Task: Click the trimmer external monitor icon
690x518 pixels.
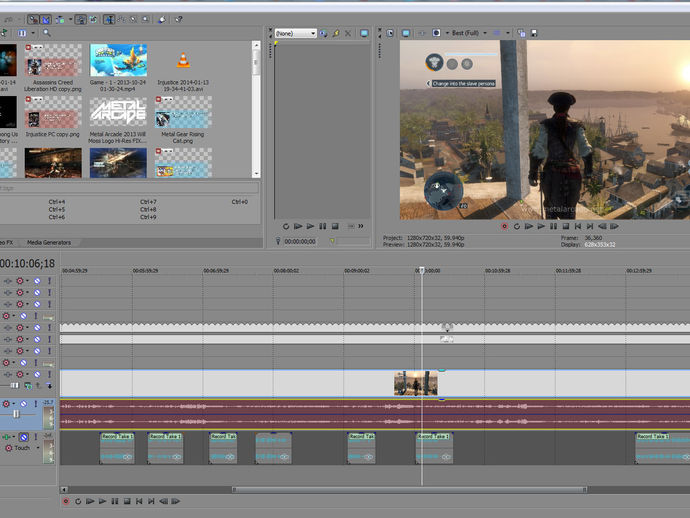Action: pos(364,33)
